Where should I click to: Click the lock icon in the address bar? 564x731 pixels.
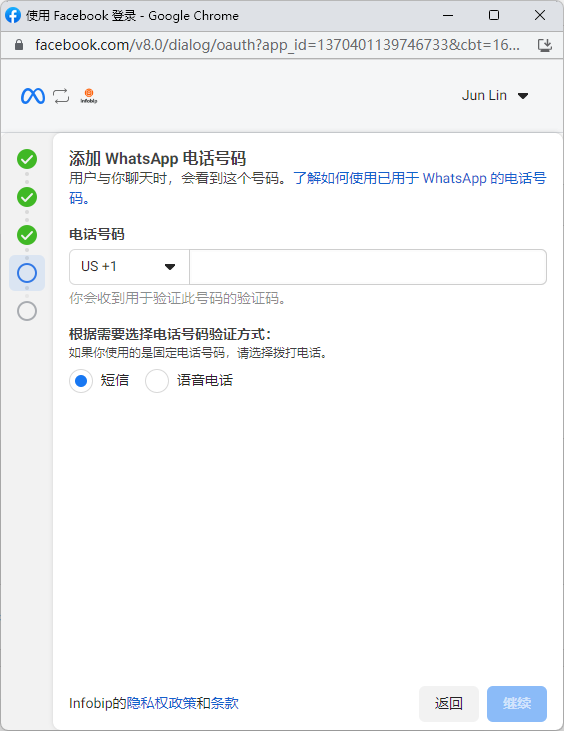click(x=19, y=45)
